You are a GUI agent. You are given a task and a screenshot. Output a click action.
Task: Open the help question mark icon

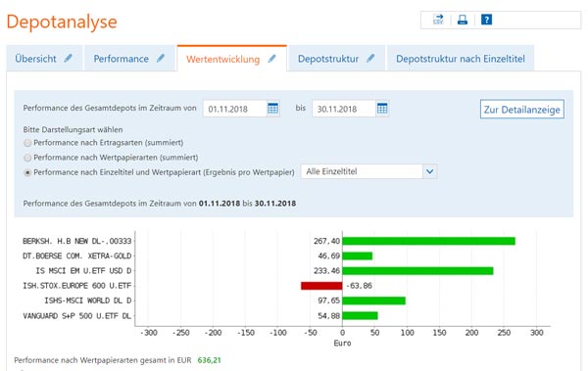point(486,20)
